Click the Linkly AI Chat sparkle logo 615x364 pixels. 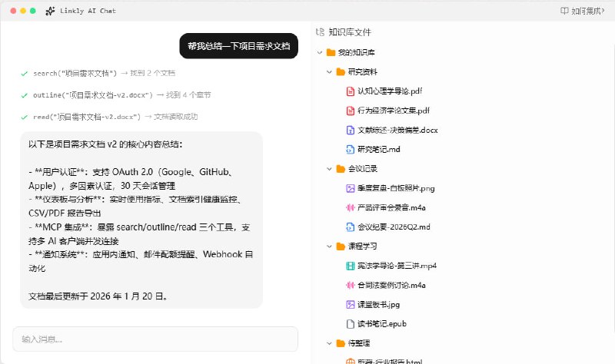point(50,11)
